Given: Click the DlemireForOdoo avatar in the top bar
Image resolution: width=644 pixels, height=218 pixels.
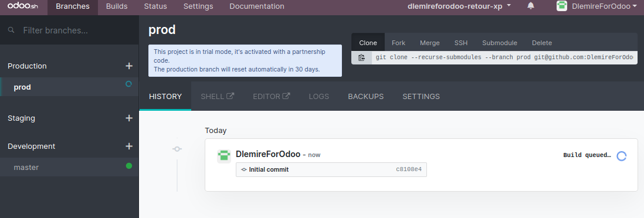Looking at the screenshot, I should [x=561, y=6].
